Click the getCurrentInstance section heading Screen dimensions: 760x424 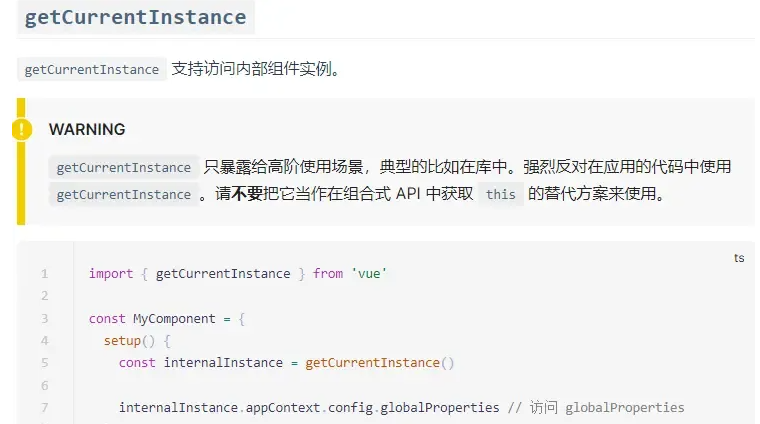tap(136, 17)
